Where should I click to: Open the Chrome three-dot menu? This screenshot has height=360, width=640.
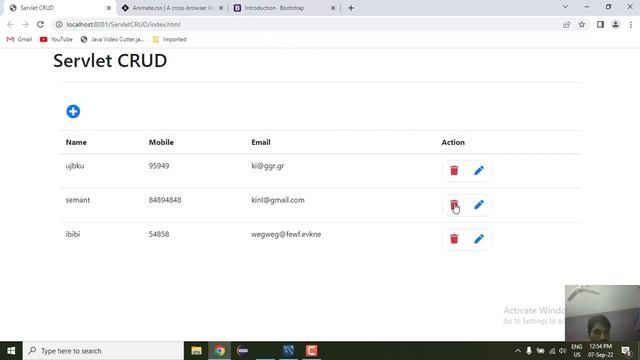tap(631, 24)
